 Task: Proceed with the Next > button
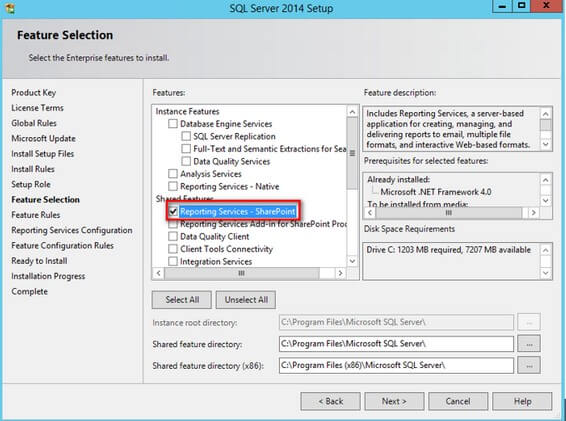click(394, 401)
